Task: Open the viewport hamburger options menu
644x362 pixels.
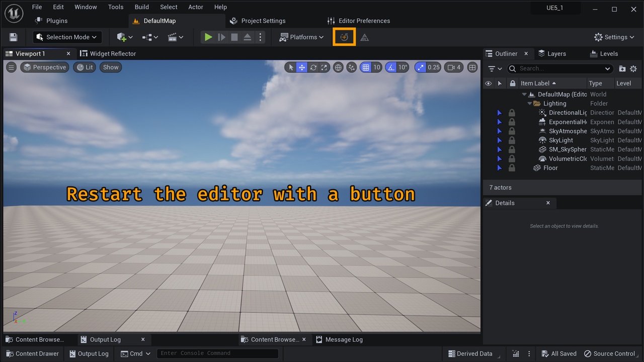Action: [x=11, y=67]
